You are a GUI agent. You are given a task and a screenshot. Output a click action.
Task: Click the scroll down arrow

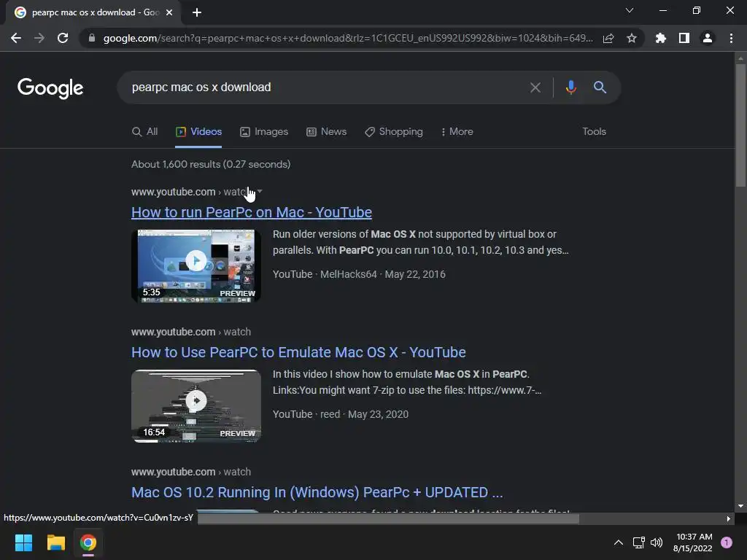tap(740, 506)
